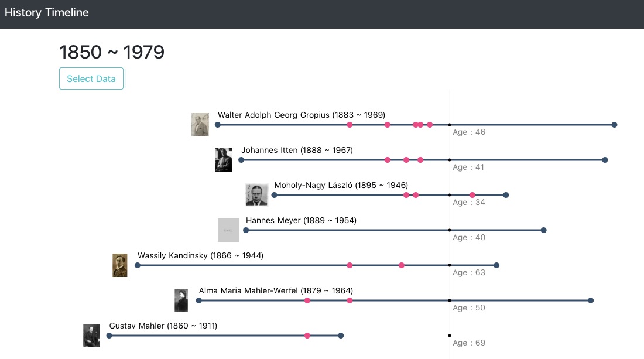Click the Age : 46 label for Gropius
Image resolution: width=644 pixels, height=359 pixels.
[x=468, y=132]
